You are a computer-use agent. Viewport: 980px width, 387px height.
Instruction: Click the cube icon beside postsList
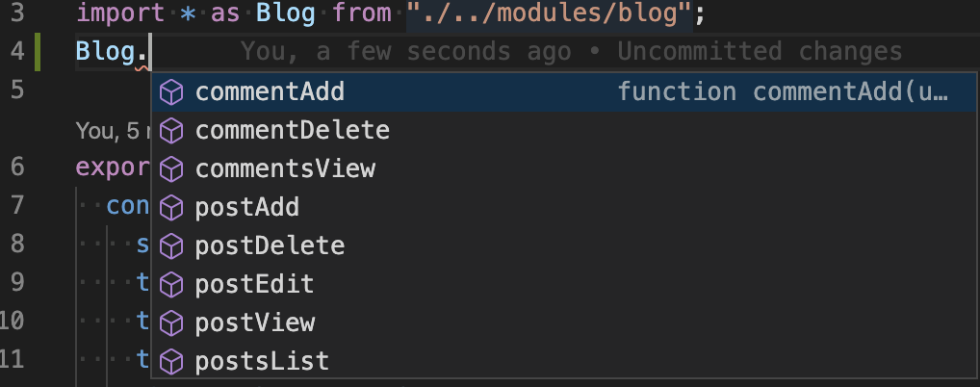pos(171,362)
